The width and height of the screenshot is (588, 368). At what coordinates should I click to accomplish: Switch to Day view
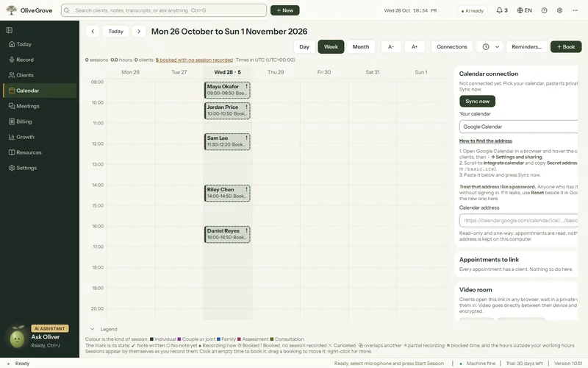click(304, 46)
